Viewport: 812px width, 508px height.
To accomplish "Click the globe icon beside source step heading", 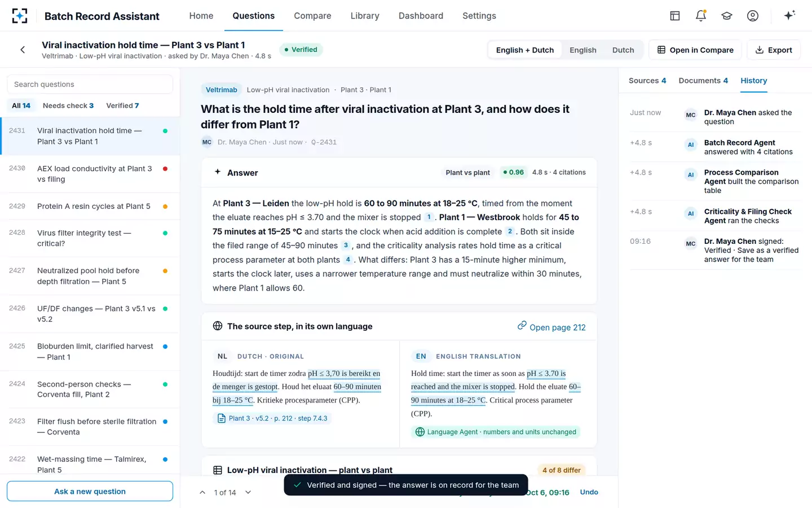I will point(218,326).
